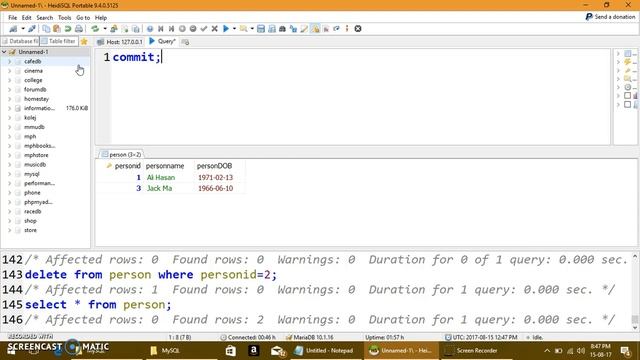Expand the cafedb database node
Image resolution: width=640 pixels, height=360 pixels.
point(10,61)
